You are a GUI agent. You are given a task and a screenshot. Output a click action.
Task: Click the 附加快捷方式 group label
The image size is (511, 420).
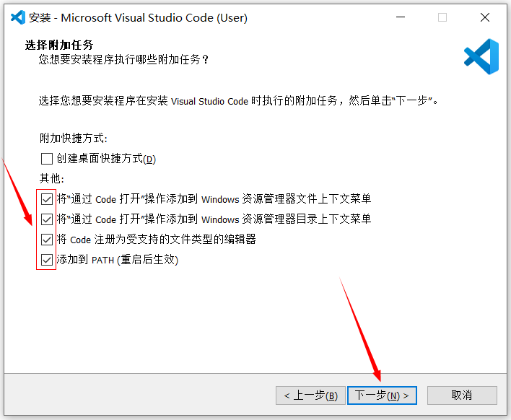tap(73, 138)
